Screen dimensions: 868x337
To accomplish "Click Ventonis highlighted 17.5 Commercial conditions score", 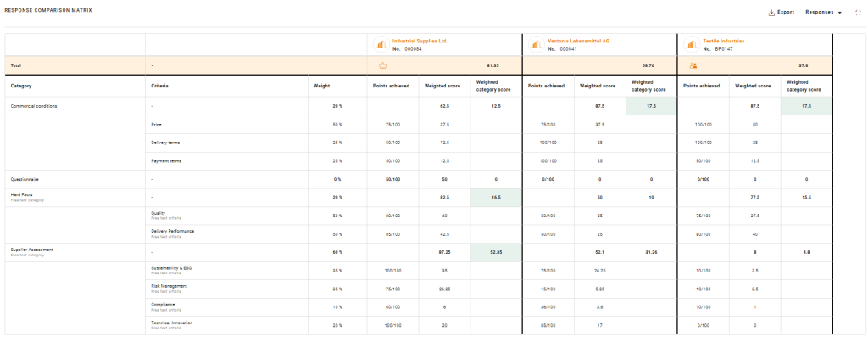I will coord(651,106).
